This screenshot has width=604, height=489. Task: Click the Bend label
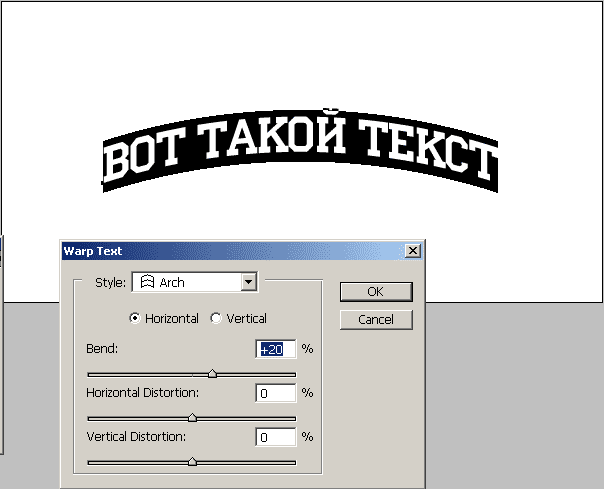click(102, 348)
